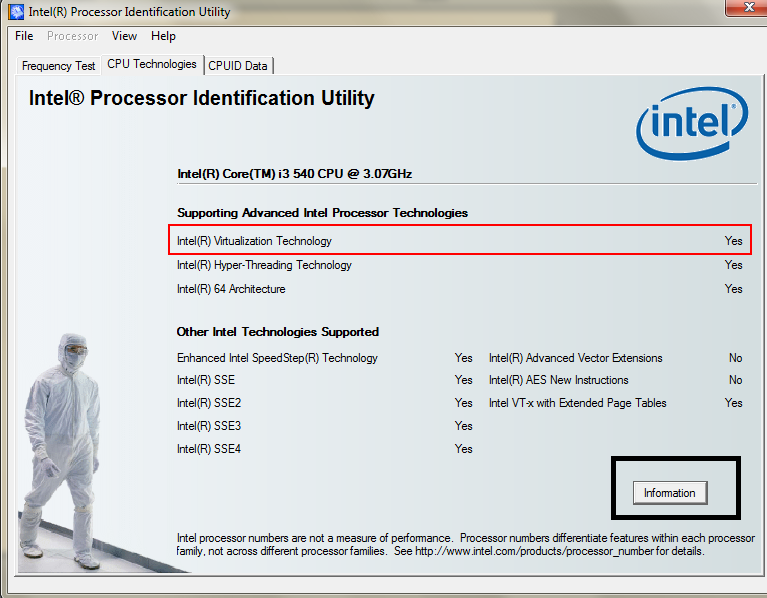Click Yes value for Virtualization Technology
This screenshot has height=598, width=767.
[733, 241]
